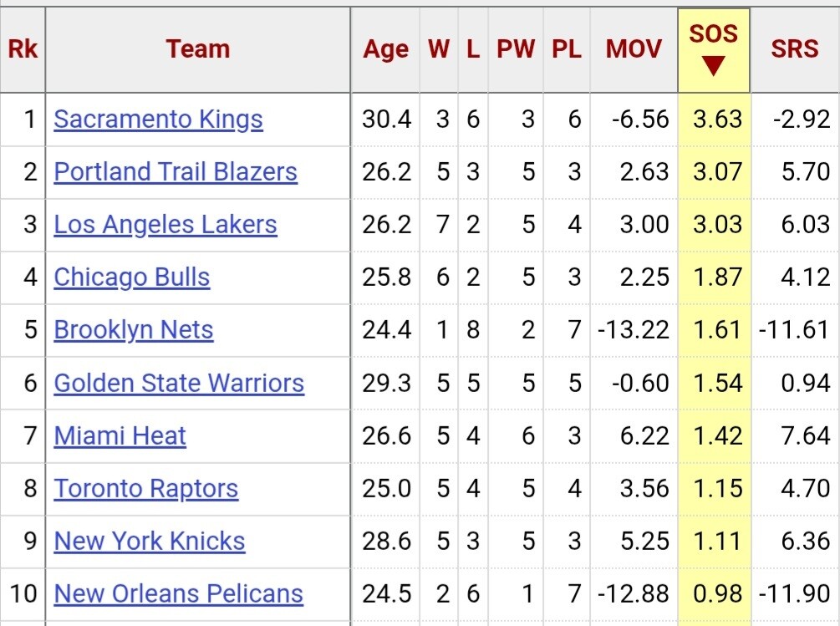Open the Portland Trail Blazers link
Viewport: 840px width, 626px height.
click(x=176, y=172)
